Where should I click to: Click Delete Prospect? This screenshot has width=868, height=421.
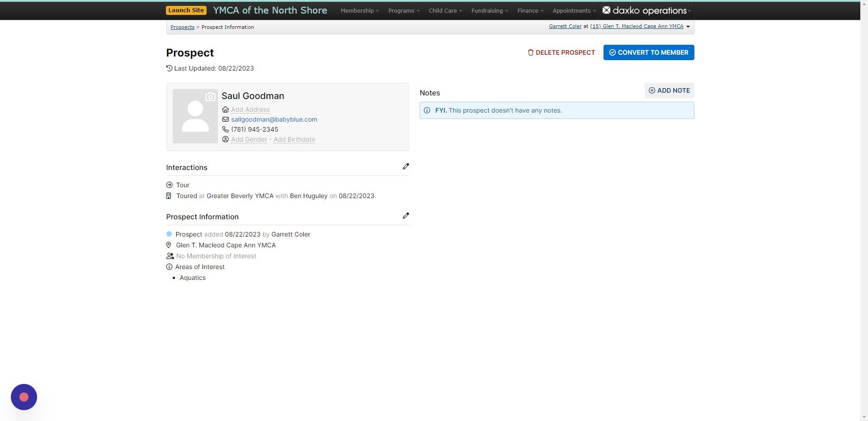[x=561, y=52]
